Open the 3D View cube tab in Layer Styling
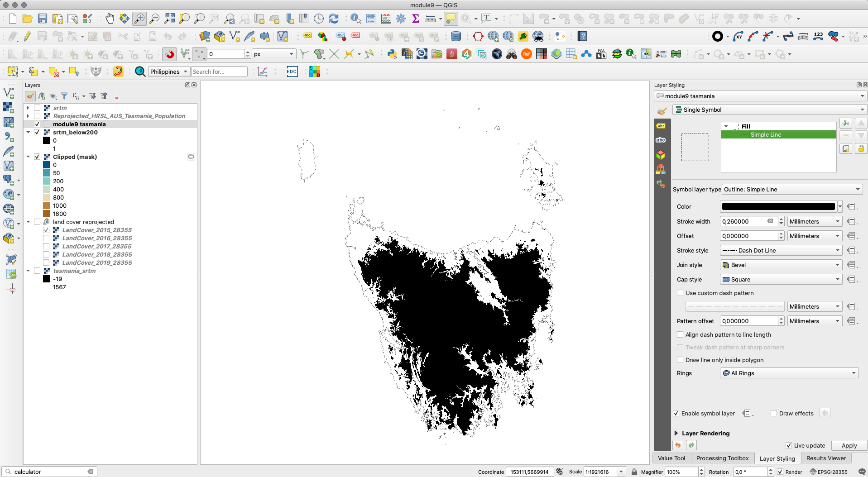This screenshot has width=868, height=477. click(x=661, y=155)
